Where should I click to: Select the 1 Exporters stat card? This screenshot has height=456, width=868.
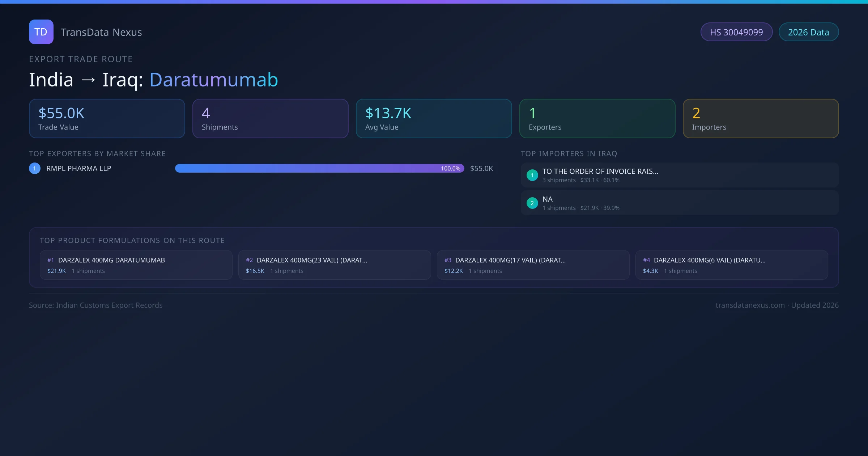(597, 119)
